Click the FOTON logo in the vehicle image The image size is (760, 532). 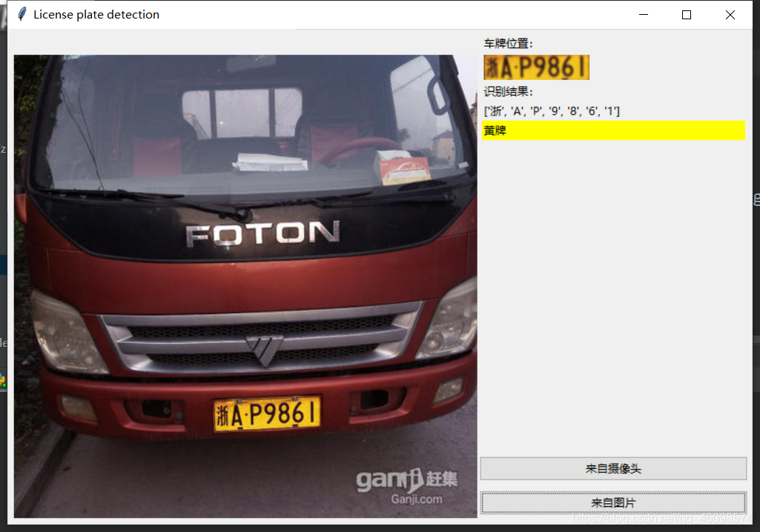[256, 233]
